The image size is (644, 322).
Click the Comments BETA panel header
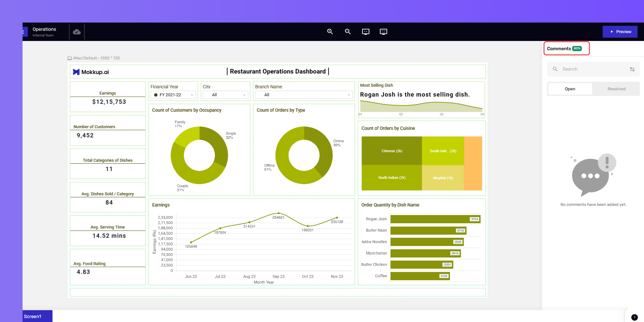click(567, 48)
